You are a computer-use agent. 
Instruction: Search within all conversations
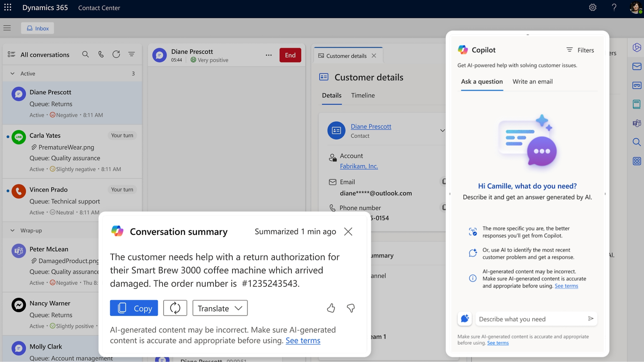85,54
